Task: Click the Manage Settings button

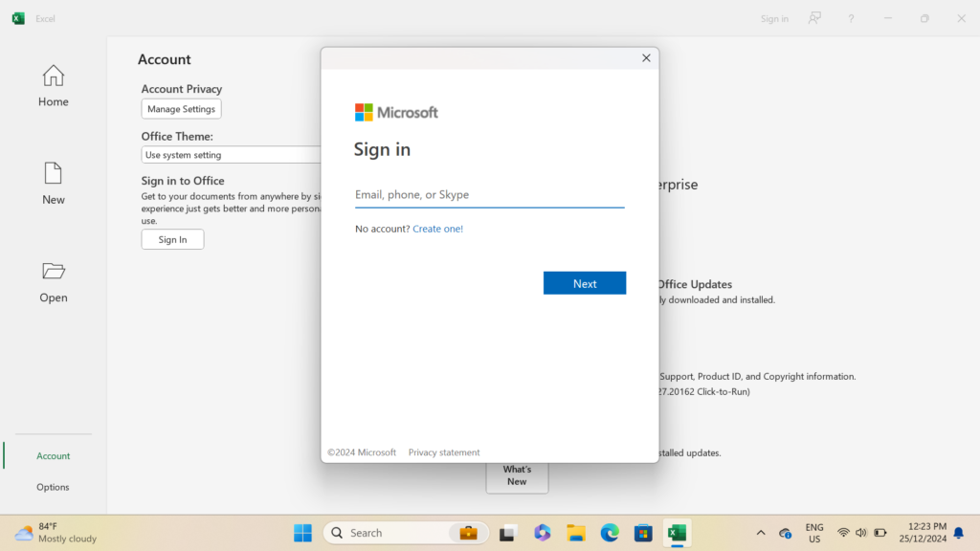Action: click(x=181, y=109)
